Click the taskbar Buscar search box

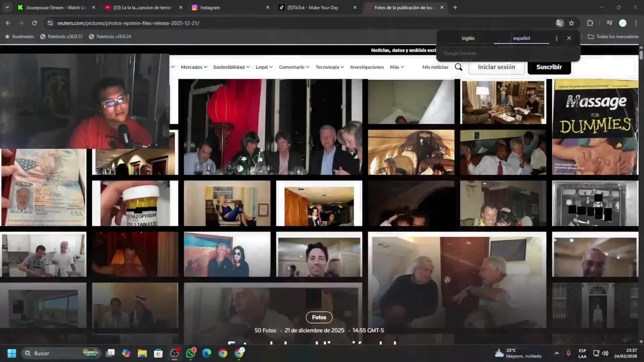point(61,353)
